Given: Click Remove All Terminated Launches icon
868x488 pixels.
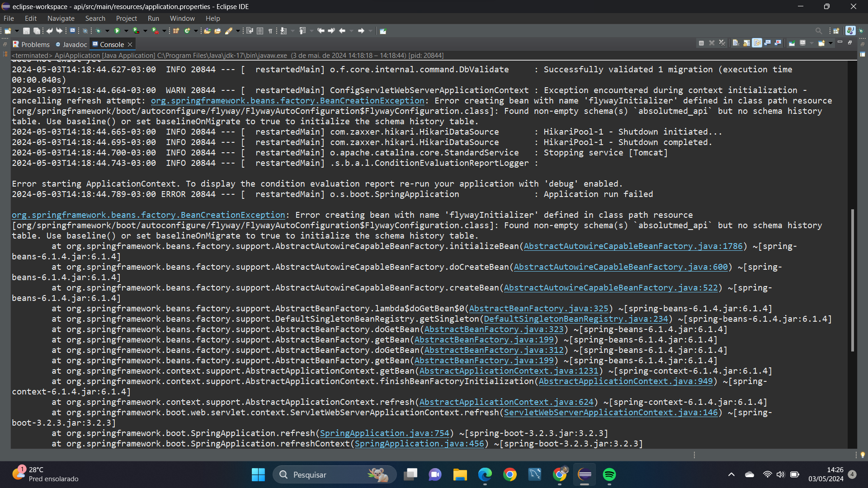Looking at the screenshot, I should [722, 43].
